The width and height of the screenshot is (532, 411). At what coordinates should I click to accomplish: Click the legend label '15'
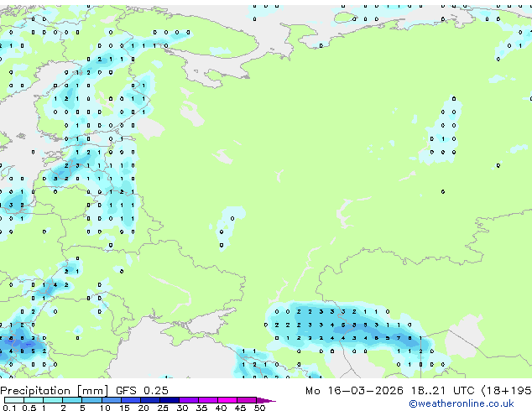(124, 408)
